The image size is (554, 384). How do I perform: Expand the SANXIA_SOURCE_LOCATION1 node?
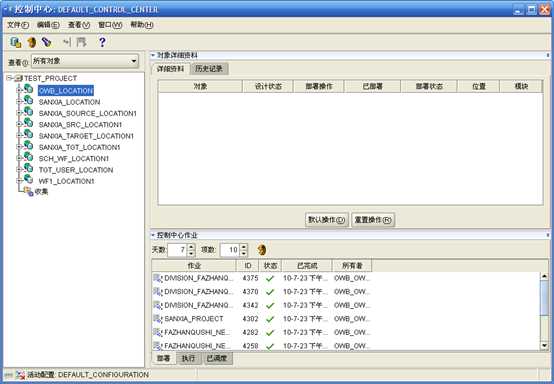click(x=19, y=113)
